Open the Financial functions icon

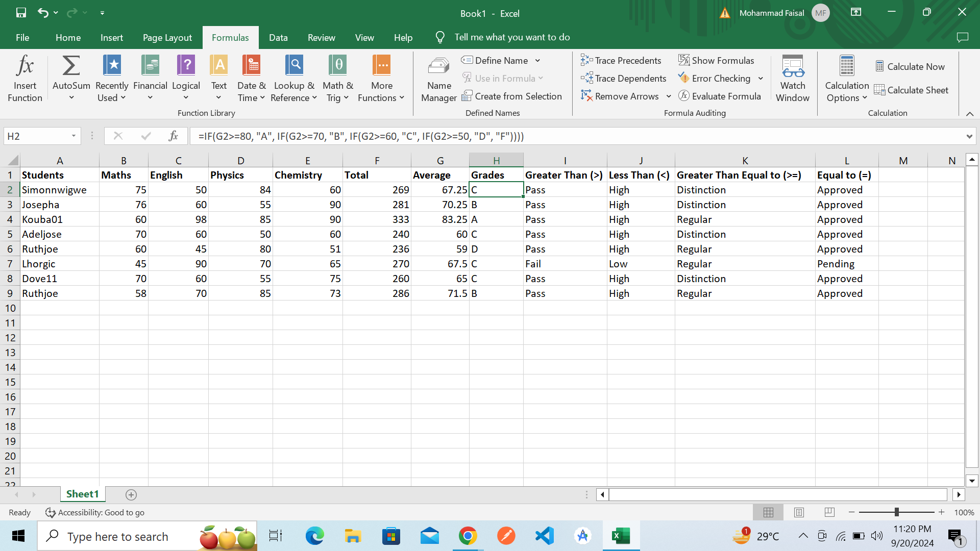click(150, 66)
